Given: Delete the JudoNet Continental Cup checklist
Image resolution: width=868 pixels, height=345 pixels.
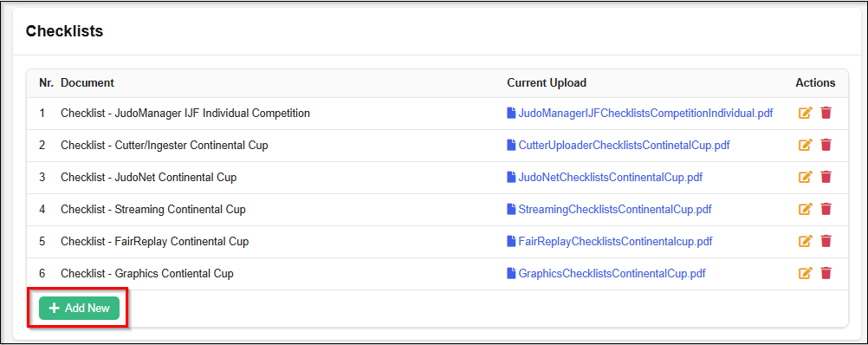Looking at the screenshot, I should [x=826, y=177].
